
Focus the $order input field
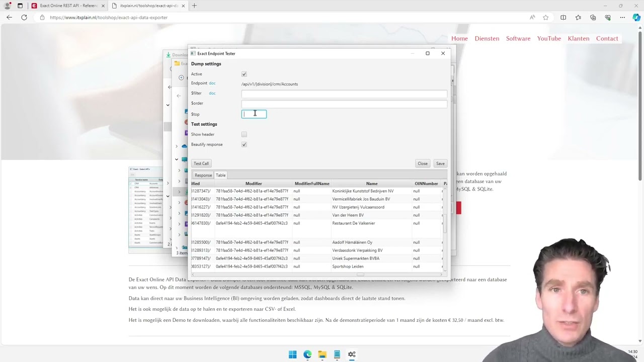pos(344,104)
